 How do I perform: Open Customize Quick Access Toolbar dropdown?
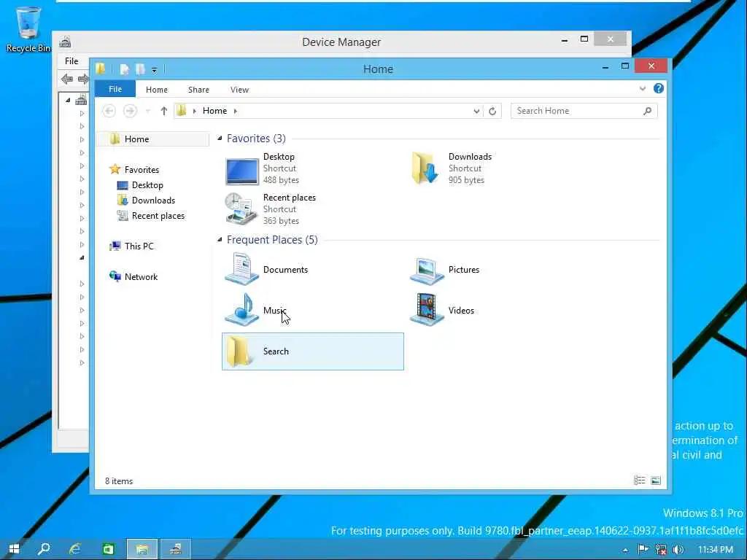(155, 70)
